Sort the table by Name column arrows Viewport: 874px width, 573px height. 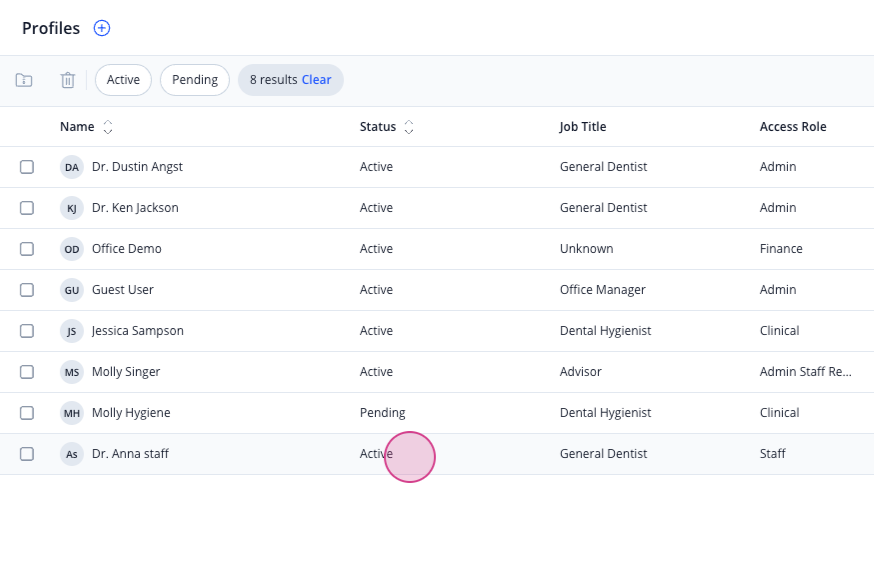pos(108,127)
